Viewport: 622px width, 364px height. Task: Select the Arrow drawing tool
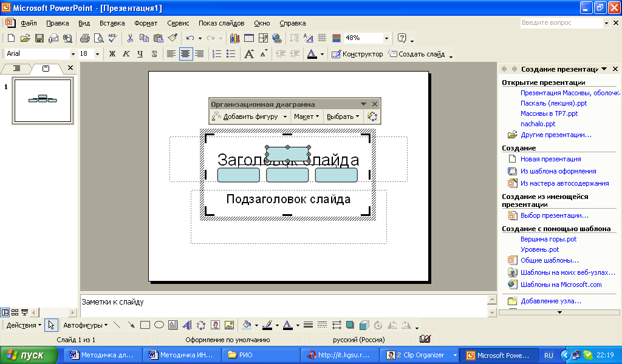coord(131,325)
